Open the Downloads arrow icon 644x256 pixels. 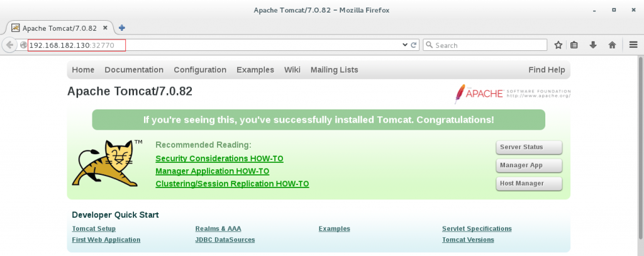[592, 45]
